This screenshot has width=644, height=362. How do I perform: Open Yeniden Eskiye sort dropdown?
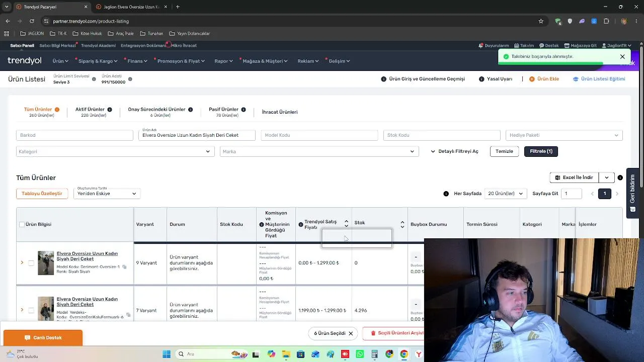click(x=107, y=194)
